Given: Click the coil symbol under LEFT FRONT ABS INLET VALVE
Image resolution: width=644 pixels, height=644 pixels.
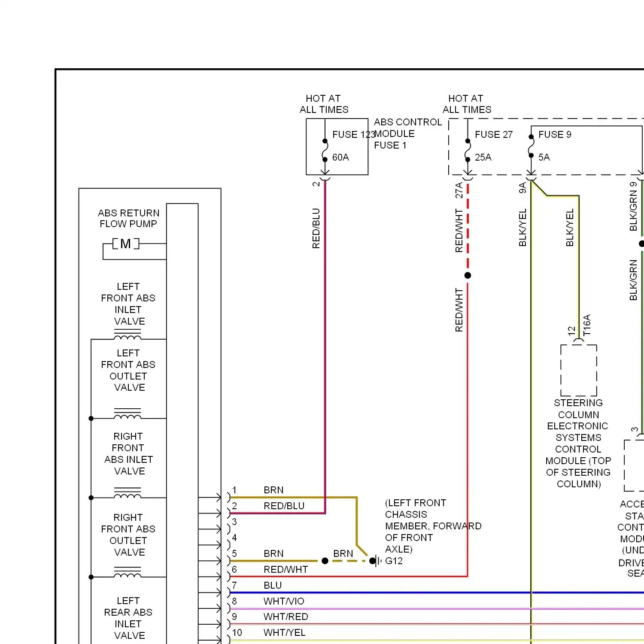Looking at the screenshot, I should [128, 334].
